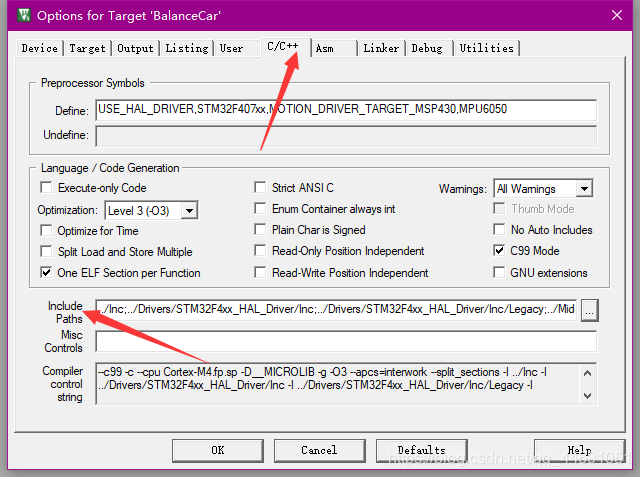Viewport: 640px width, 477px height.
Task: Click compiler string scrollbar down arrow
Action: 588,395
